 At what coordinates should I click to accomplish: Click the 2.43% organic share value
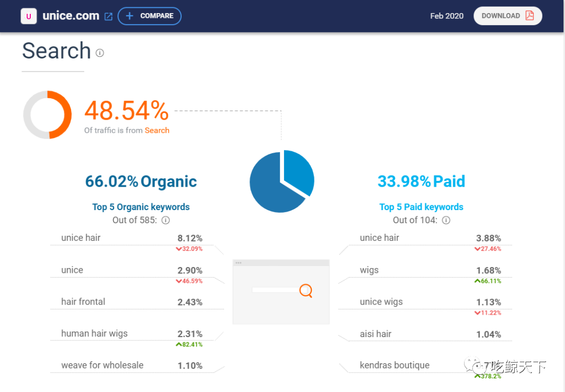coord(190,303)
